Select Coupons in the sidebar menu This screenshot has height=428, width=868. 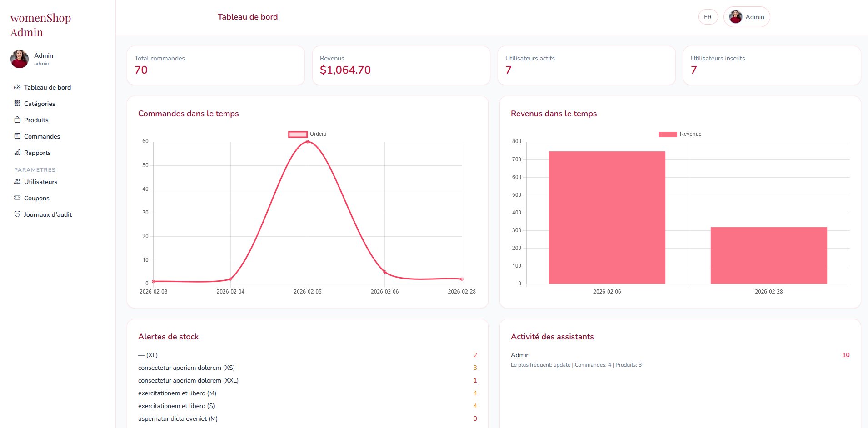coord(37,198)
